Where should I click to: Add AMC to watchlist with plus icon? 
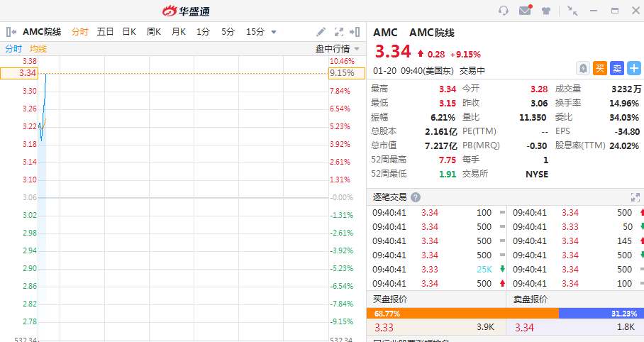click(634, 68)
